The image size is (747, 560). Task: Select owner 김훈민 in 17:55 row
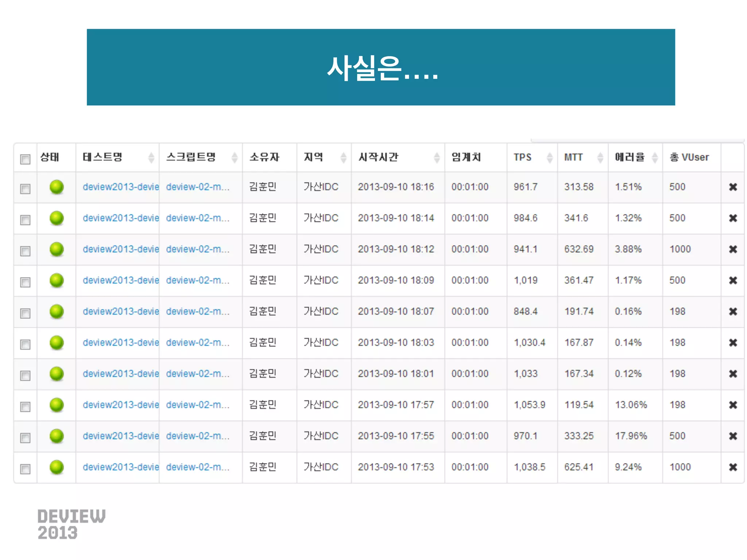[263, 436]
